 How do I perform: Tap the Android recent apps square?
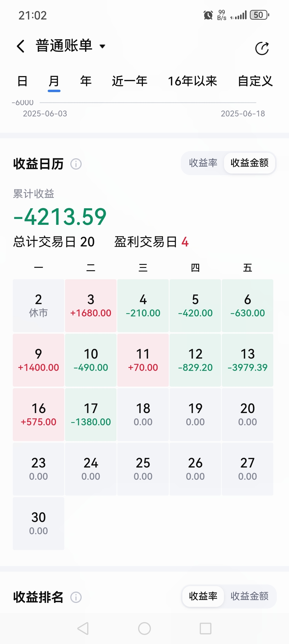tap(206, 629)
